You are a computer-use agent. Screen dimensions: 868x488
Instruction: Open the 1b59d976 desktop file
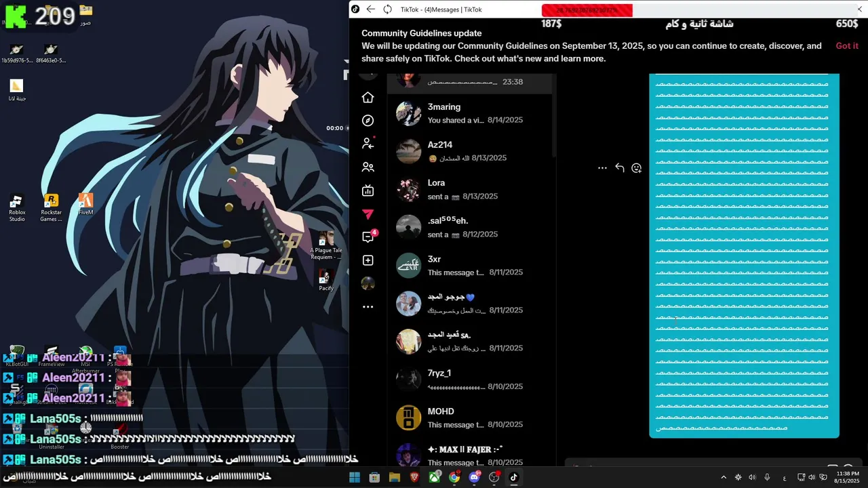tap(17, 53)
